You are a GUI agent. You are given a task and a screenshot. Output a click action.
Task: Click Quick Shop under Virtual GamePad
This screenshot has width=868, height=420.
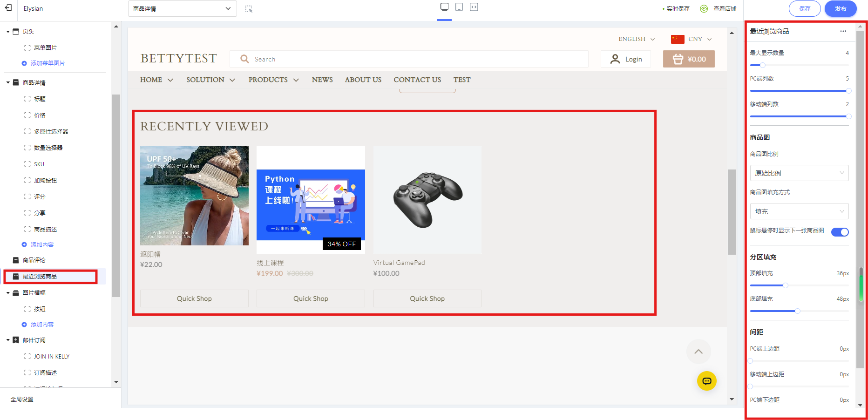(x=427, y=298)
